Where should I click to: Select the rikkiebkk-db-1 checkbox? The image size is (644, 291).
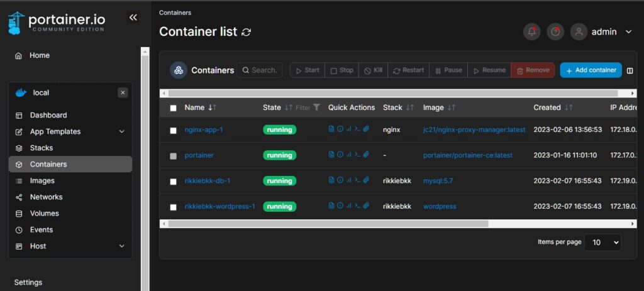coord(174,182)
